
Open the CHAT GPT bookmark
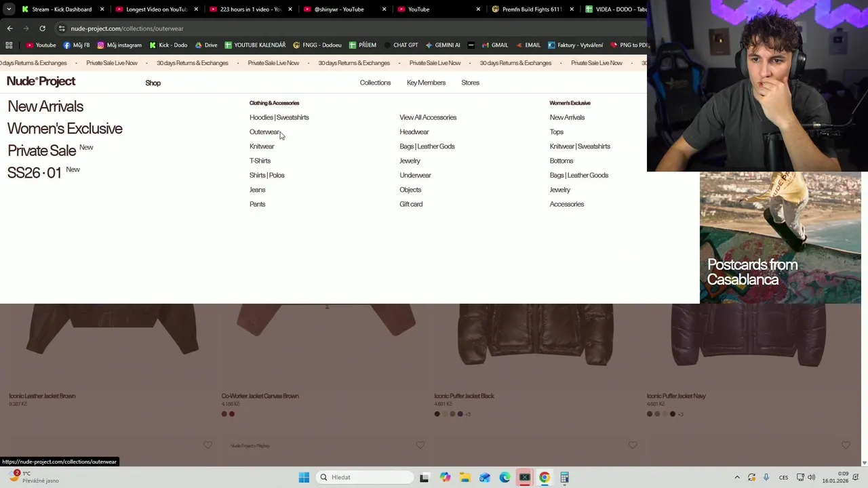click(x=401, y=45)
